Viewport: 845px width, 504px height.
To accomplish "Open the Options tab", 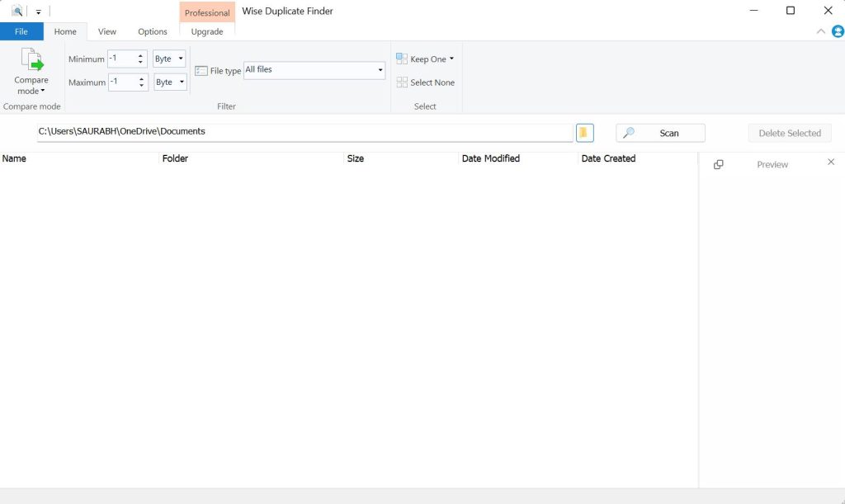I will (153, 32).
